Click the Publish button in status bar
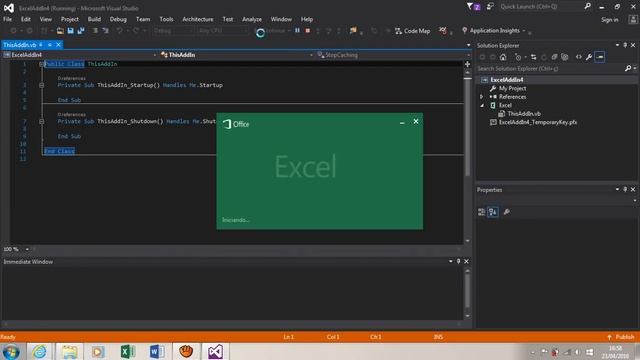Viewport: 640px width, 360px height. click(x=621, y=337)
